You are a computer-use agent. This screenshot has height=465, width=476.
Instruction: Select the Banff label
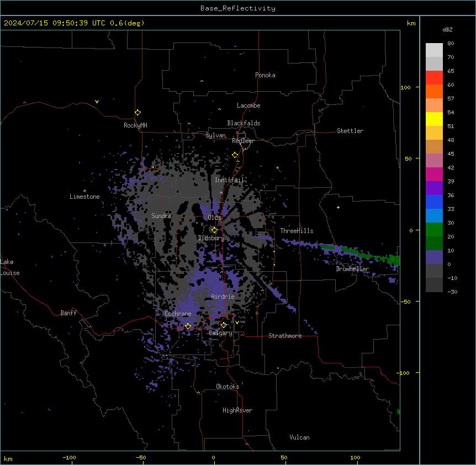click(68, 313)
